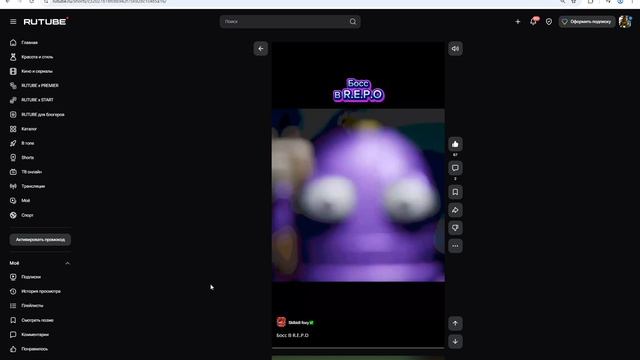Click the Босс В R.E.P.O caption text

click(292, 336)
